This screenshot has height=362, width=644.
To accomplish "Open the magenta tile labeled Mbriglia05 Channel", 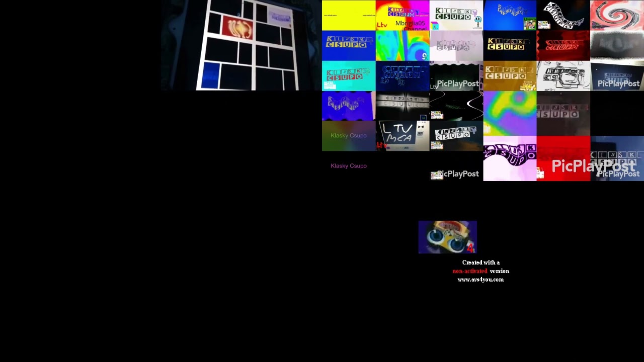I will coord(403,15).
